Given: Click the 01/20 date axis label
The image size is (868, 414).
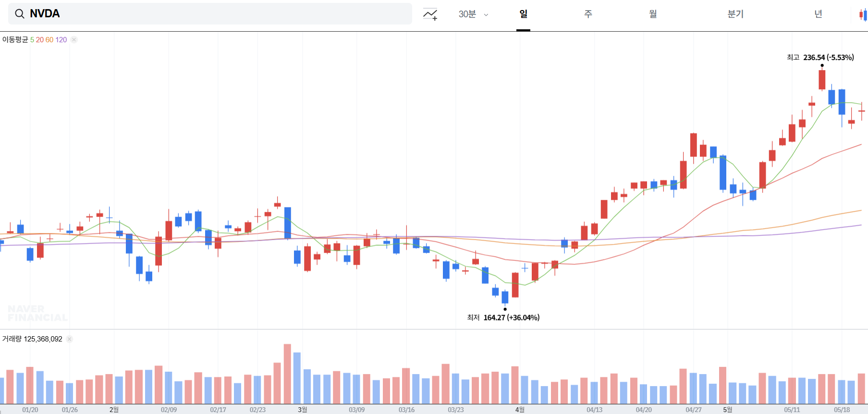Looking at the screenshot, I should click(30, 410).
